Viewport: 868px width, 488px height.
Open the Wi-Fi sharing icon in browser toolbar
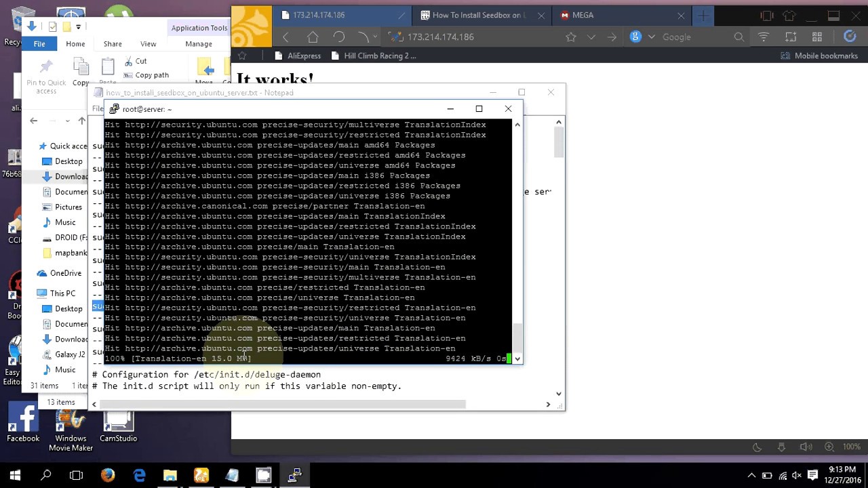point(764,37)
